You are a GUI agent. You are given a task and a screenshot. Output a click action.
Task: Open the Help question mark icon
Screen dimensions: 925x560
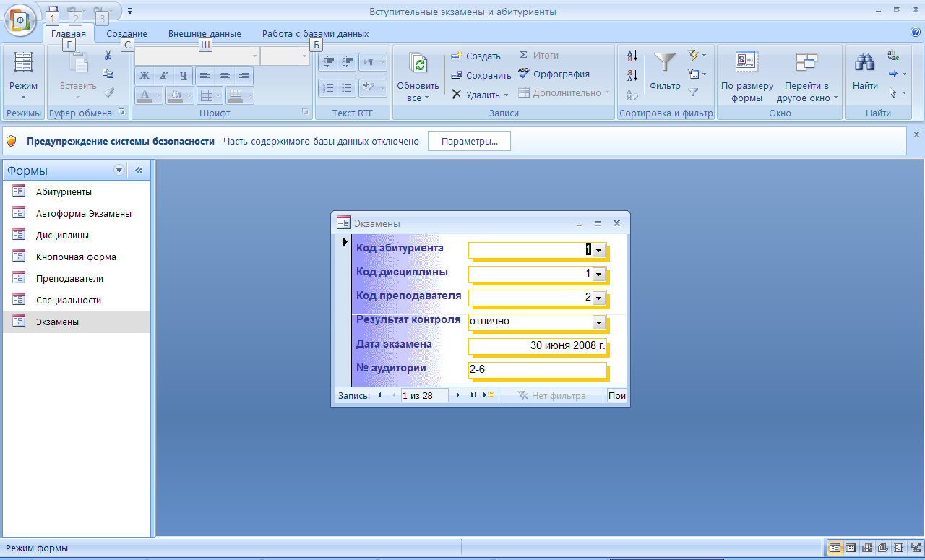916,33
